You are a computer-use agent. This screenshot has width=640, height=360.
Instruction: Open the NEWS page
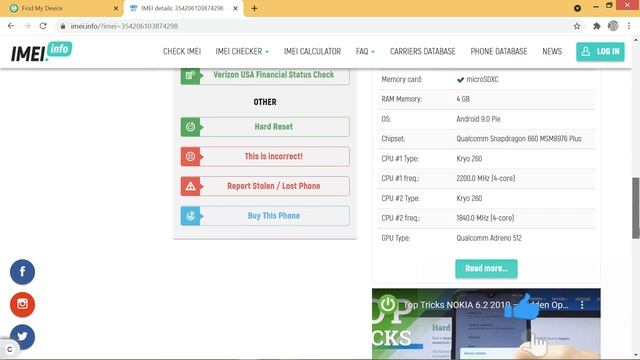(552, 51)
